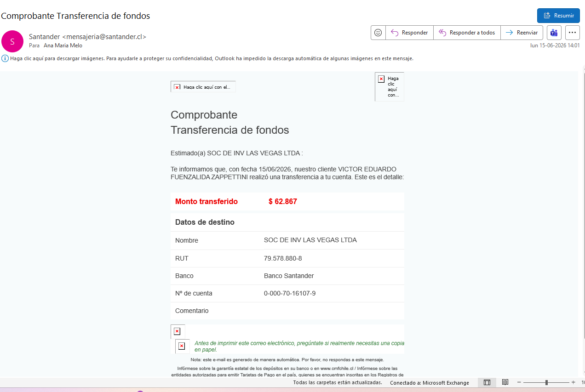Image resolution: width=585 pixels, height=392 pixels.
Task: Click the Datos de destino heading
Action: 205,222
